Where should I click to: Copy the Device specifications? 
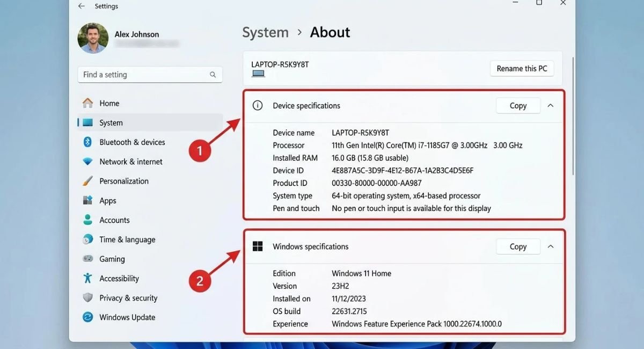pyautogui.click(x=518, y=106)
